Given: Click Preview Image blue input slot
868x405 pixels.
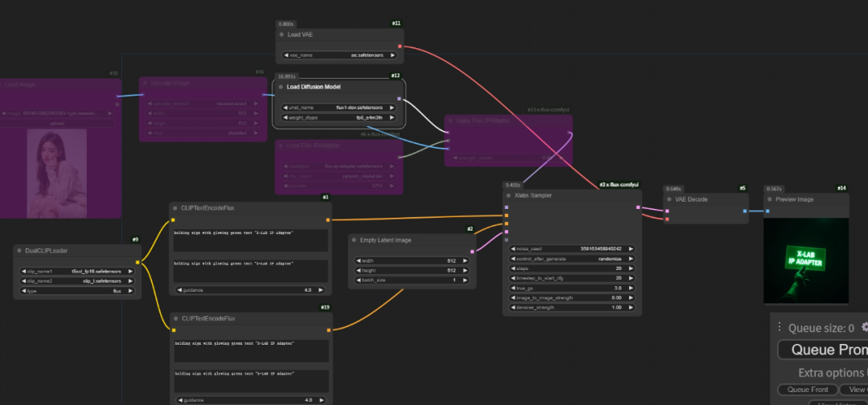Looking at the screenshot, I should coord(768,211).
